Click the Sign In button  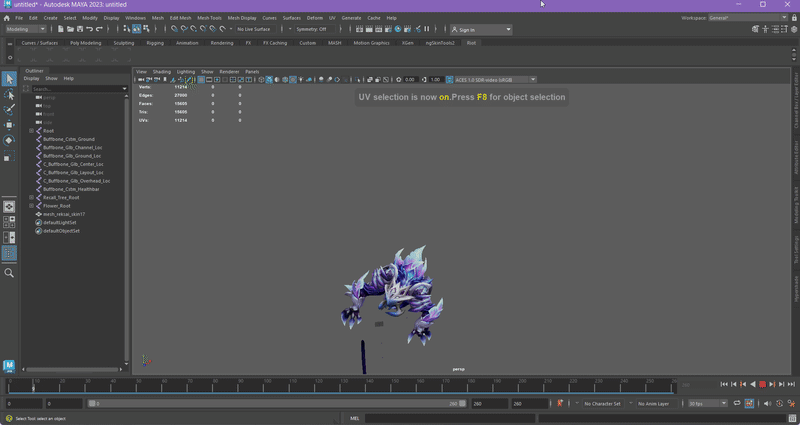tap(466, 30)
